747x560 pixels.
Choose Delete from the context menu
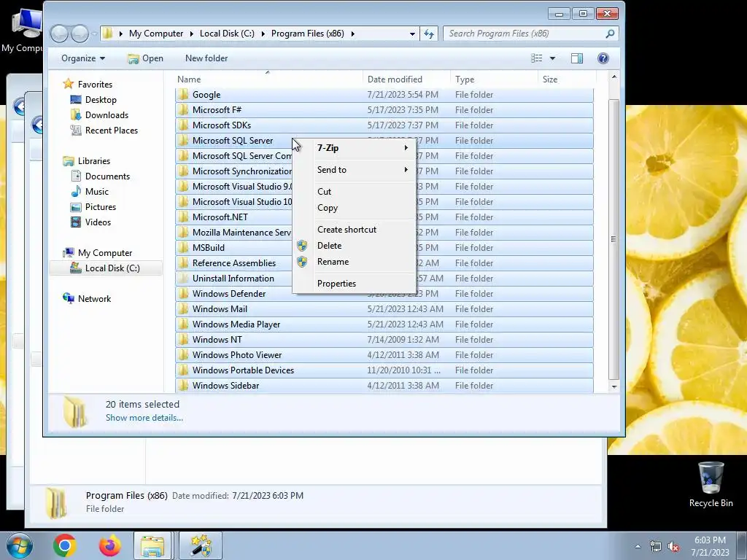point(355,246)
